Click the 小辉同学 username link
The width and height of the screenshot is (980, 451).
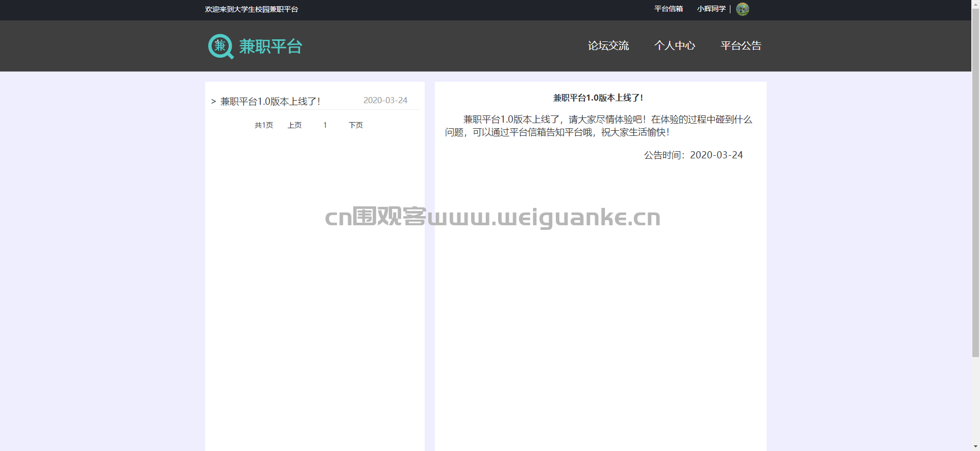point(711,9)
